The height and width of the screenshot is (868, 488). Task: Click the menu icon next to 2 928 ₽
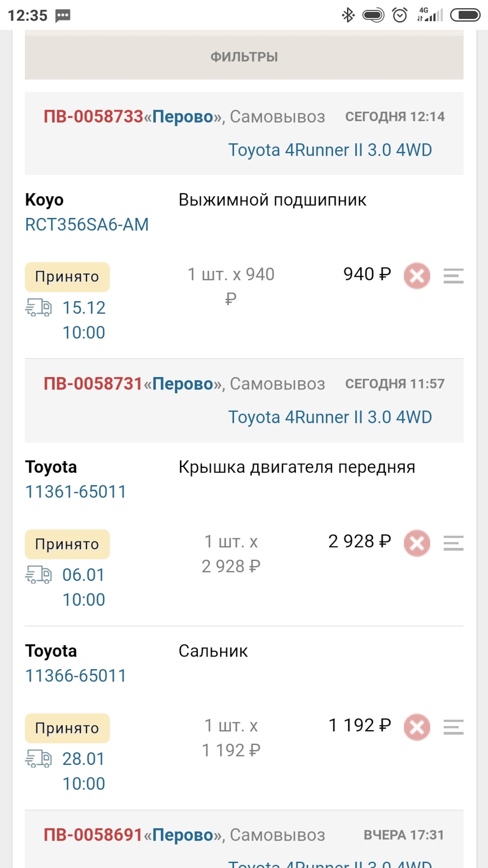click(x=454, y=543)
